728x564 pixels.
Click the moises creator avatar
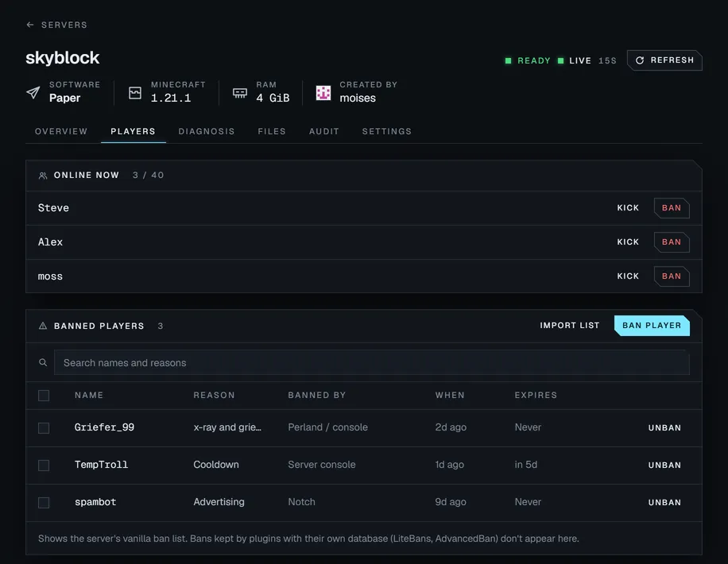click(x=323, y=93)
